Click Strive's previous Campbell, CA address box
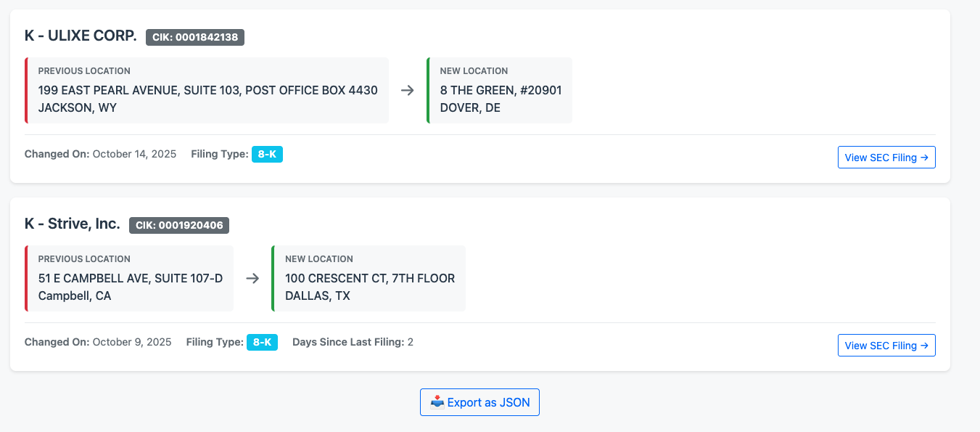 coord(129,278)
